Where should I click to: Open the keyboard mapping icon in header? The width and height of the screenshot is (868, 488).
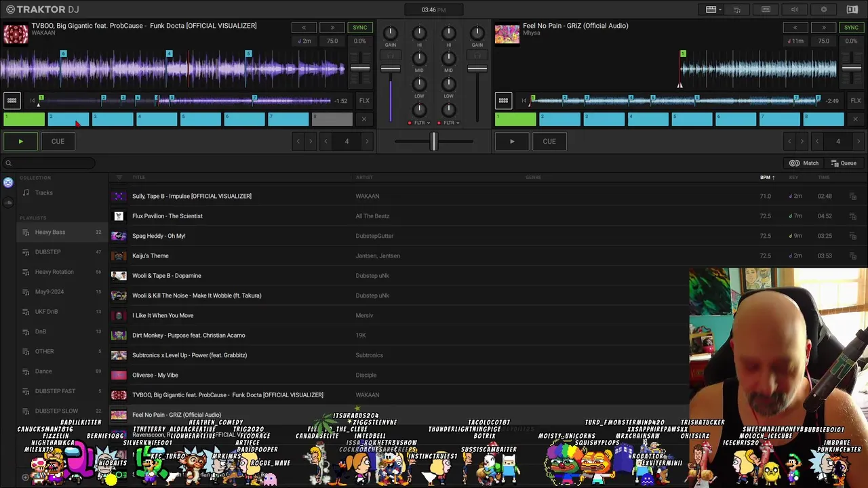(x=766, y=9)
